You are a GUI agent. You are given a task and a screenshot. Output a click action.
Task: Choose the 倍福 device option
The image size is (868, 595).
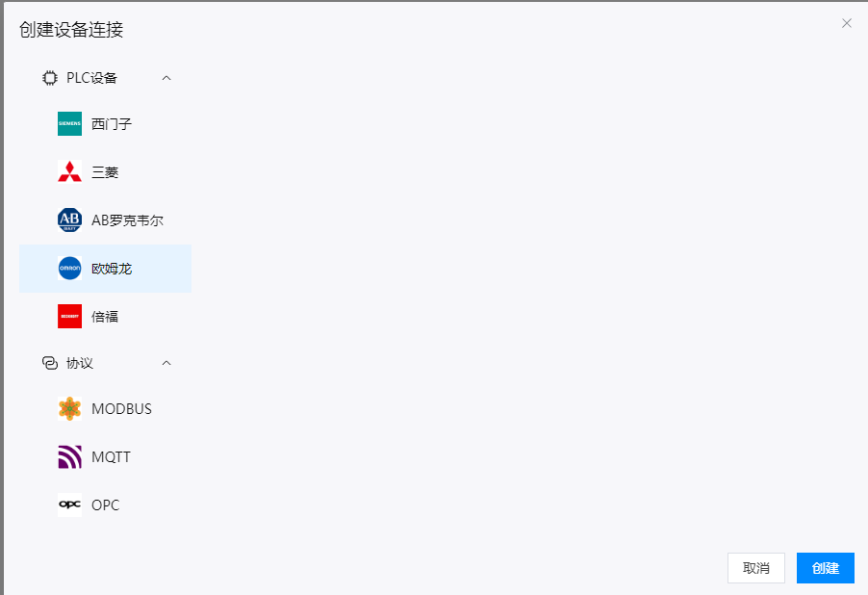pyautogui.click(x=105, y=317)
